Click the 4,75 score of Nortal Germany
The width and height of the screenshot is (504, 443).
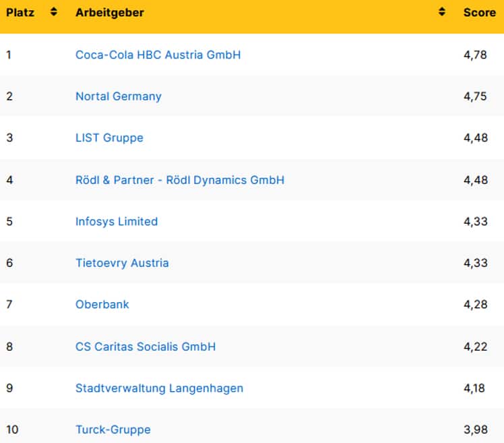475,96
